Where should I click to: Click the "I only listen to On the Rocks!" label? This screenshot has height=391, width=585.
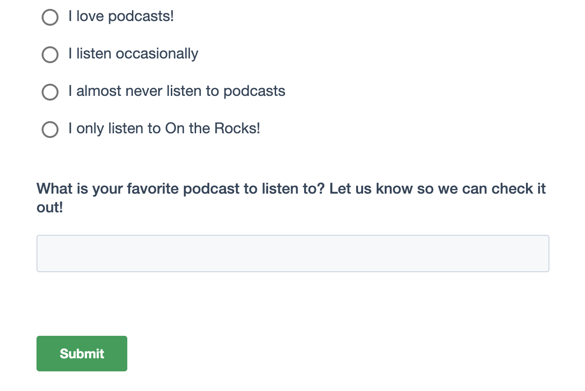[164, 129]
